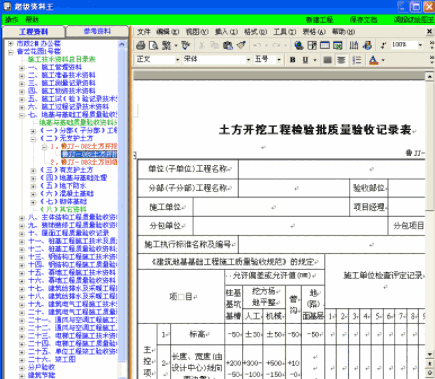Click the document scrollbar down arrow
Screen dimensions: 435x379
(x=430, y=354)
